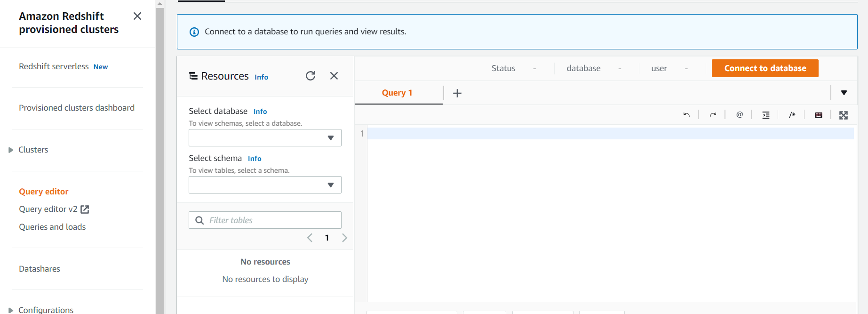Click Connect to database button
868x314 pixels.
pyautogui.click(x=765, y=68)
